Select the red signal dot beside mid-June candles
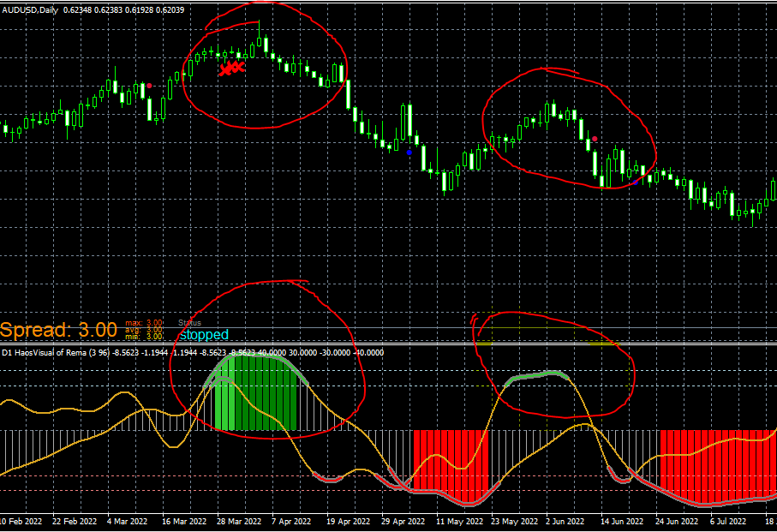777x532 pixels. [595, 139]
